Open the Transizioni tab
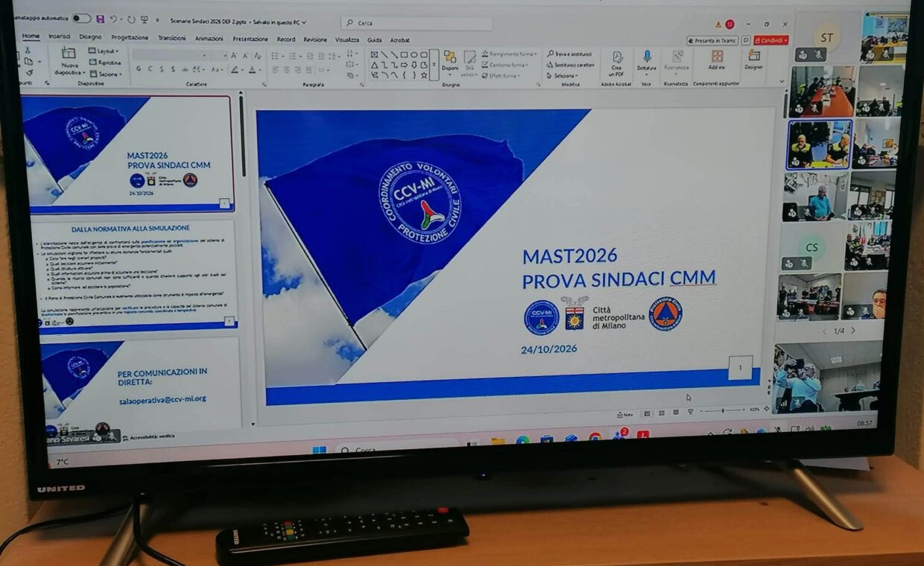Image resolution: width=924 pixels, height=566 pixels. coord(172,37)
